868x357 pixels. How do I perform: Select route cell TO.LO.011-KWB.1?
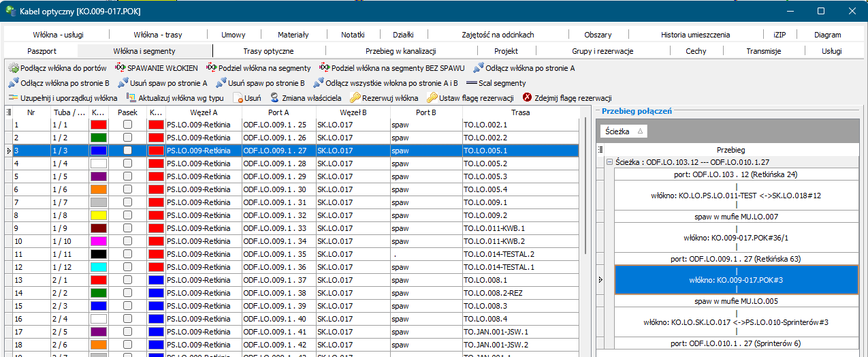click(521, 228)
